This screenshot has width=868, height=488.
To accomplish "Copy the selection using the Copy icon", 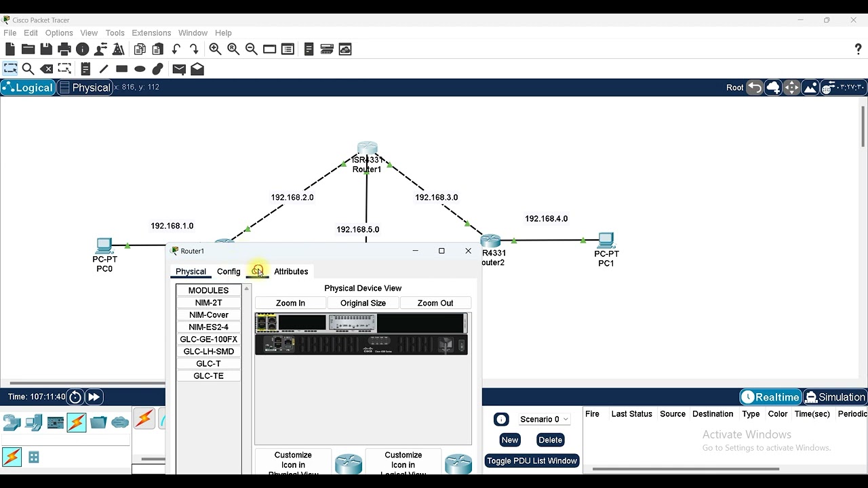I will (140, 49).
